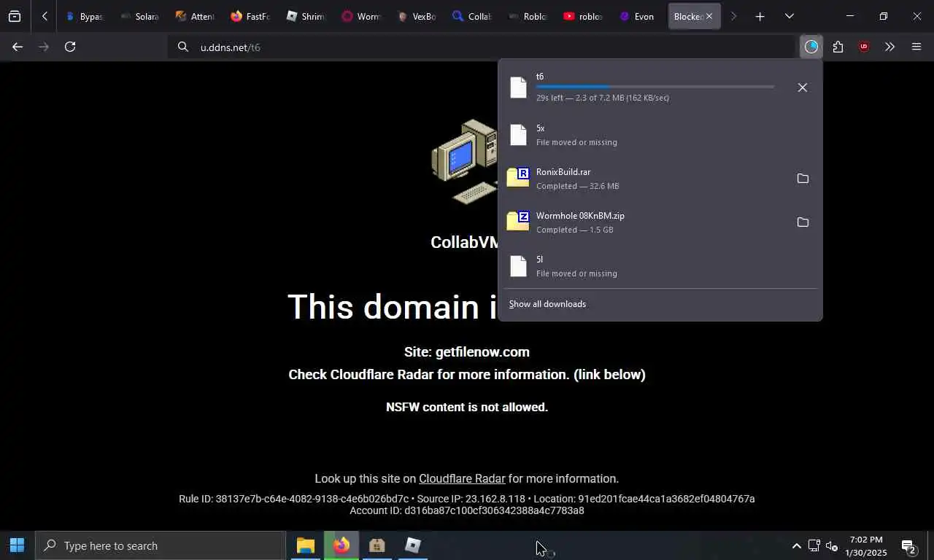The image size is (934, 560).
Task: Show RonixBuild.rar in its folder
Action: pyautogui.click(x=803, y=179)
